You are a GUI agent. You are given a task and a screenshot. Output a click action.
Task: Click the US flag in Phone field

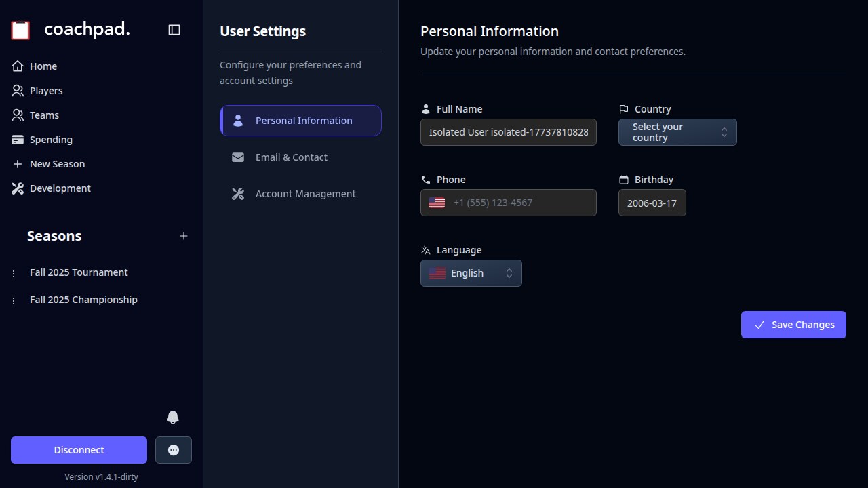point(437,203)
